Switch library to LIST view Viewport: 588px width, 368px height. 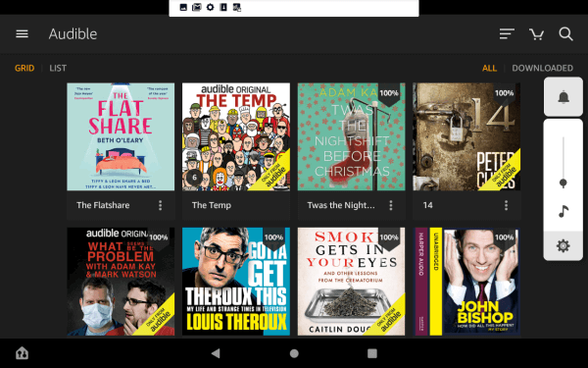pos(58,68)
